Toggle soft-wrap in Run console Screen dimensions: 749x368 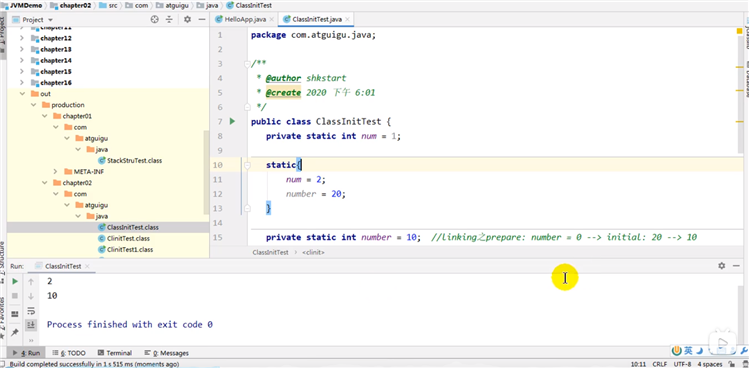point(31,311)
